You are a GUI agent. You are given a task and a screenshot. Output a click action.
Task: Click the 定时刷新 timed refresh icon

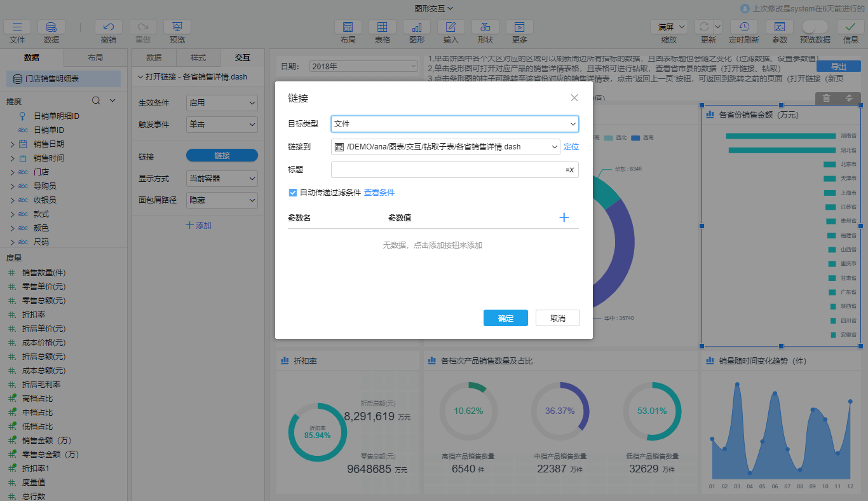point(744,27)
